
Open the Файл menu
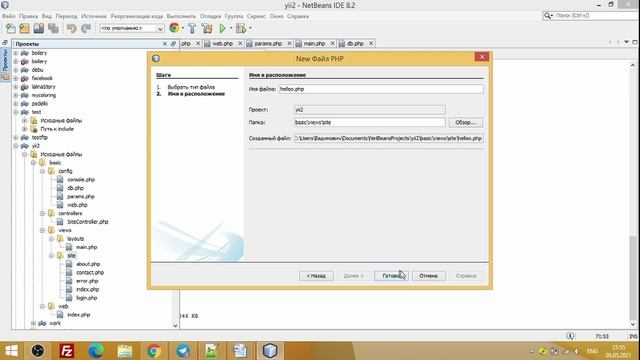(x=9, y=16)
